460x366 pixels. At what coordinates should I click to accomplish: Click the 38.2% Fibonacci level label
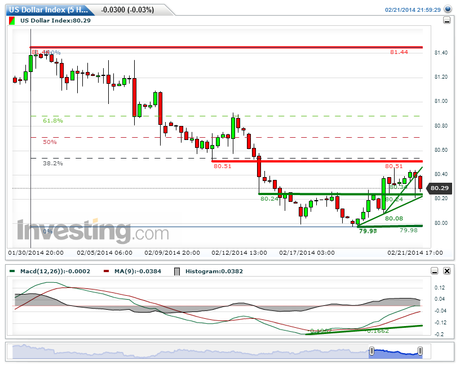pyautogui.click(x=53, y=163)
